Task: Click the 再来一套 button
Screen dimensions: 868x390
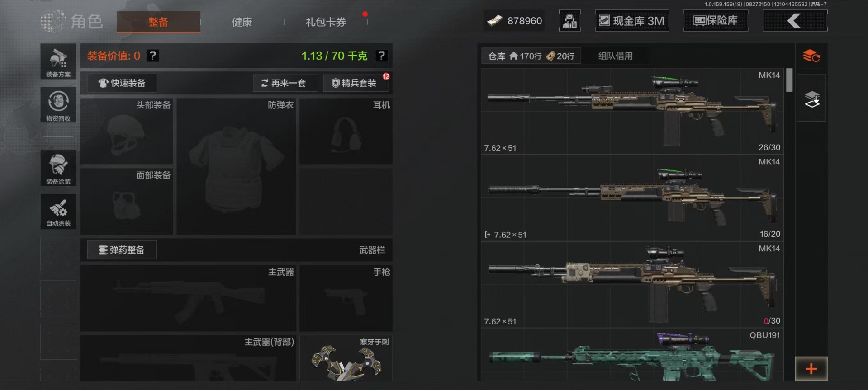Action: (x=285, y=83)
